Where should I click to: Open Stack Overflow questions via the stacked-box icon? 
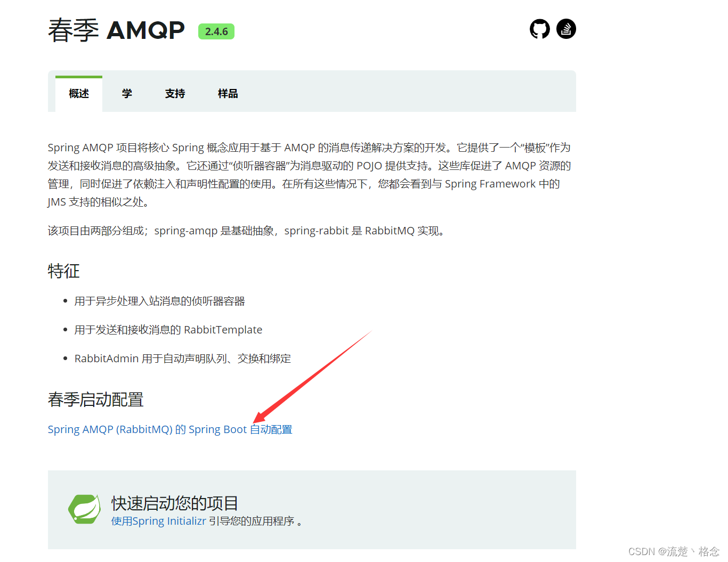566,29
